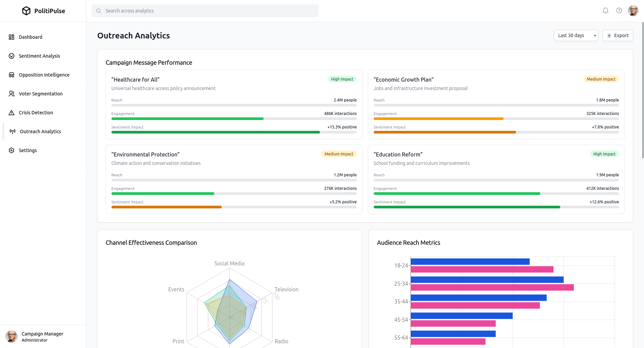Viewport: 644px width, 348px height.
Task: Click the +12.6% positive value
Action: [604, 202]
